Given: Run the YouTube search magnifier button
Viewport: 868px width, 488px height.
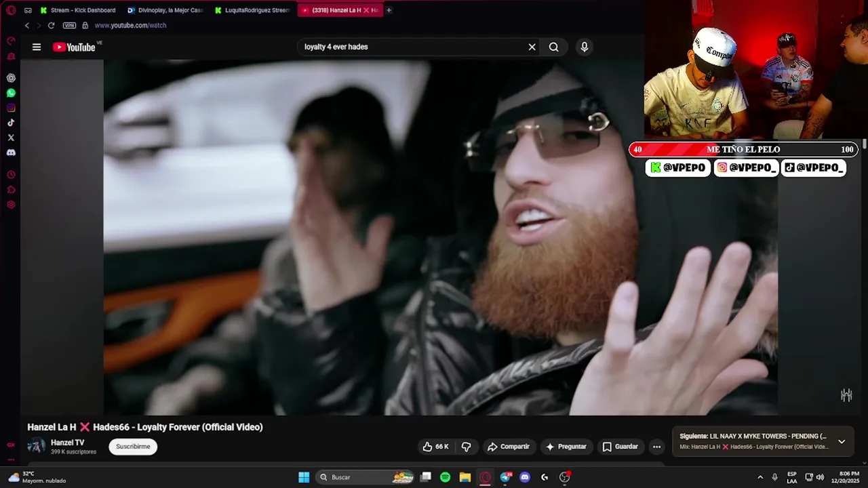Looking at the screenshot, I should [554, 47].
